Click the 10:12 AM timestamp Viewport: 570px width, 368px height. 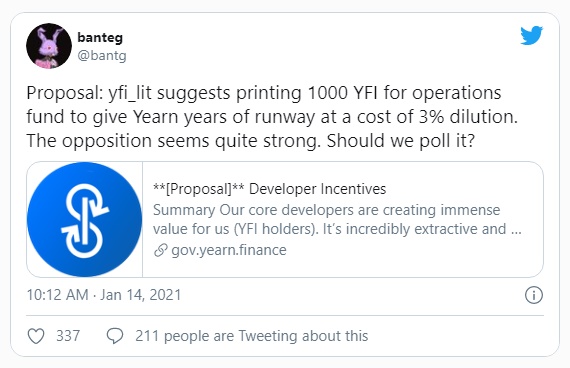tap(57, 295)
